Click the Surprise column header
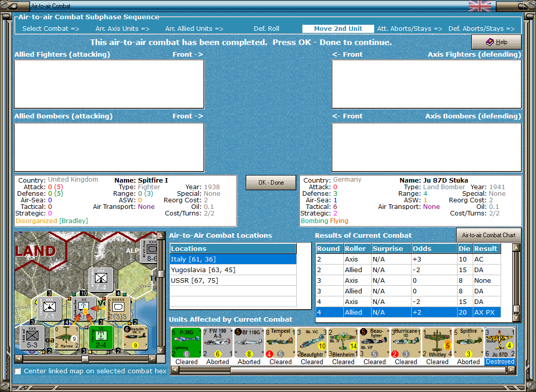 [x=391, y=249]
